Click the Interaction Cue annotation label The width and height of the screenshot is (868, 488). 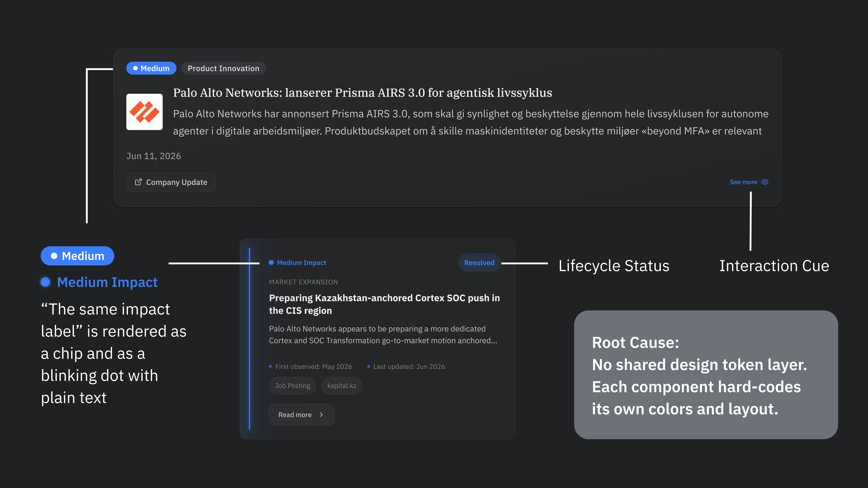pyautogui.click(x=774, y=266)
